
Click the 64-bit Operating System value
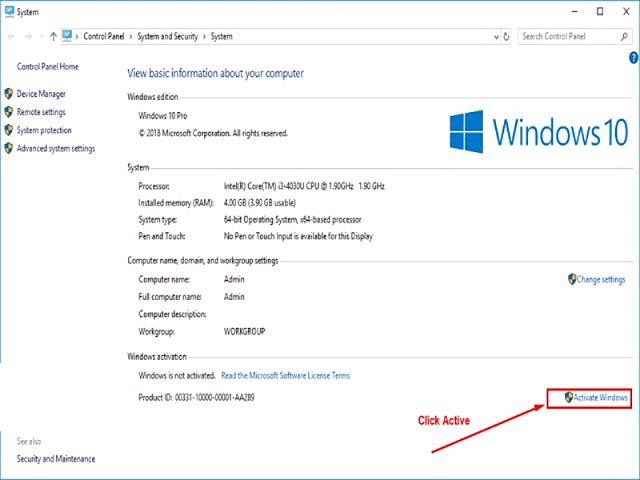[293, 220]
